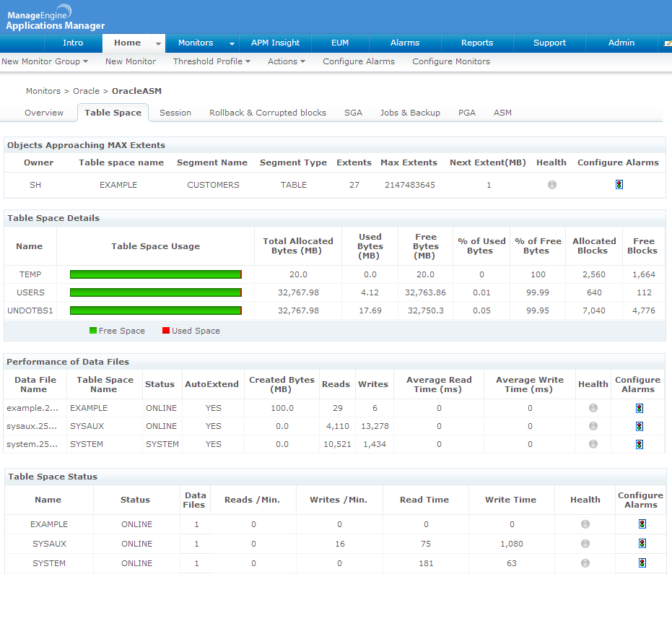672x621 pixels.
Task: Click alarm icon for system data file
Action: pos(639,444)
